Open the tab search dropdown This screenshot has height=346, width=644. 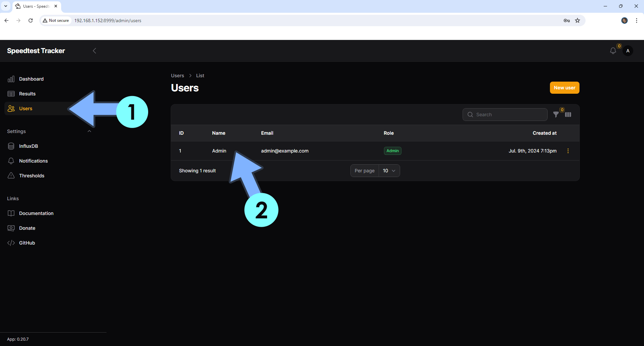[6, 6]
